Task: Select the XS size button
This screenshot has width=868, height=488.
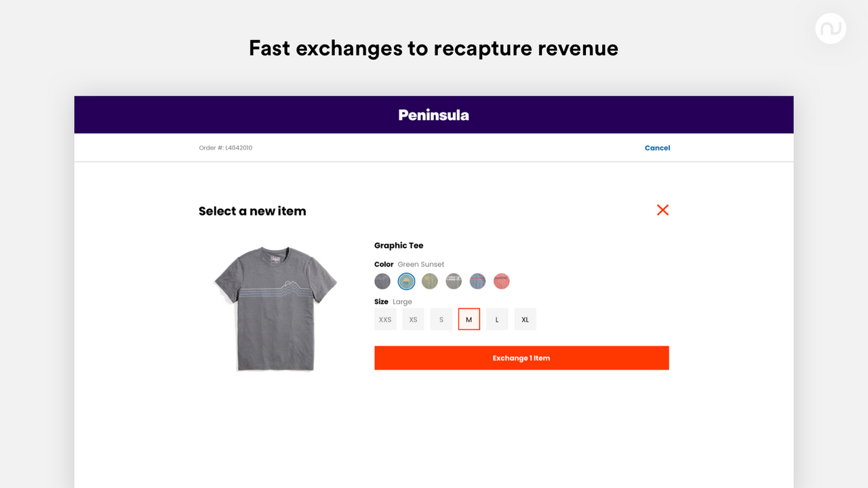Action: pos(412,319)
